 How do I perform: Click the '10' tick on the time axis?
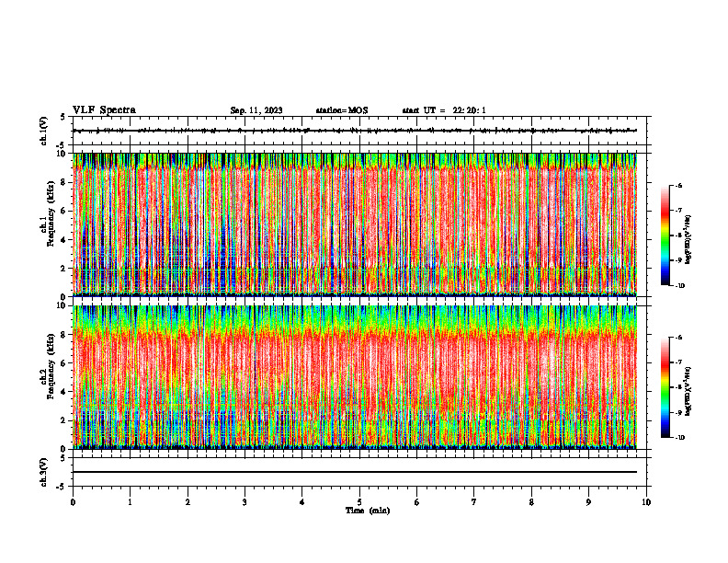(646, 502)
